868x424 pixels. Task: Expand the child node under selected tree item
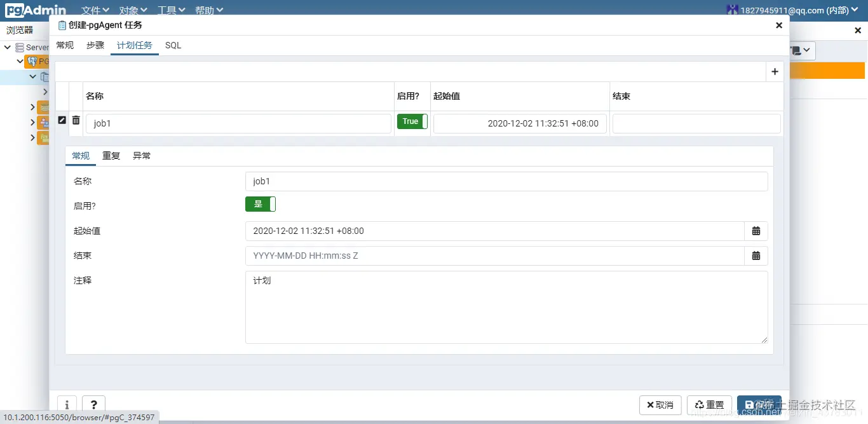(x=45, y=92)
